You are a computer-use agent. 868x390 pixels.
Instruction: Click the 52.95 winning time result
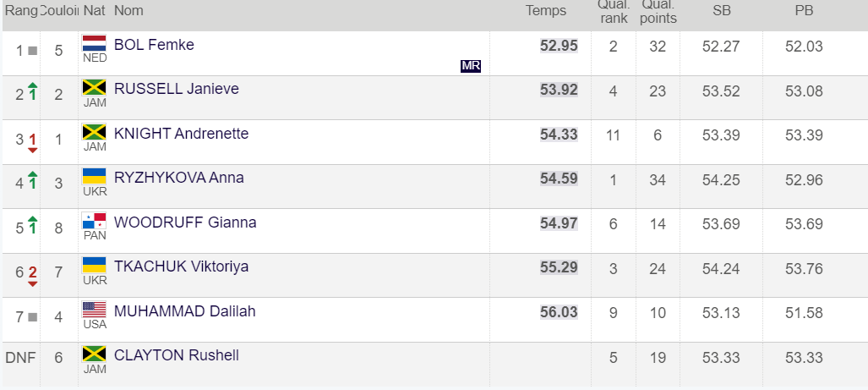coord(559,46)
